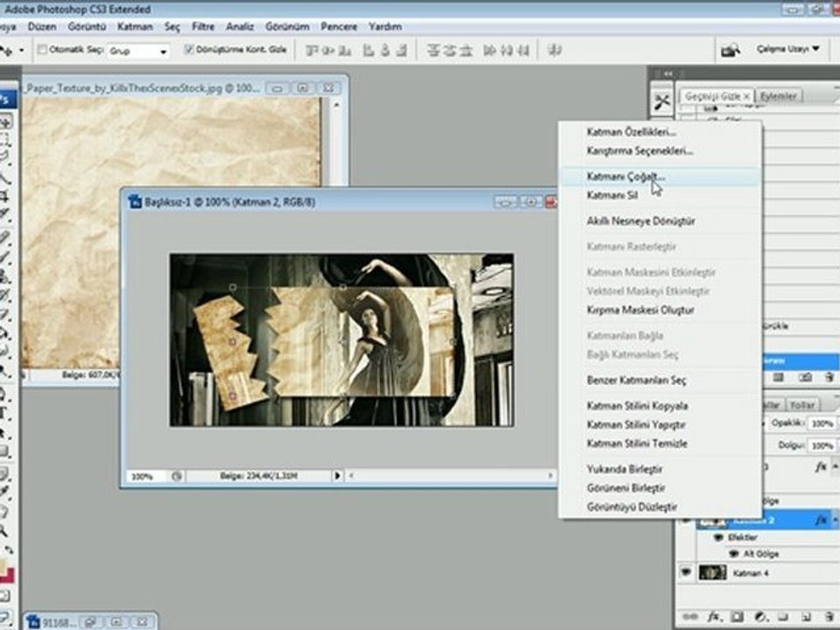Open the Çalışma Uzayı workspace dropdown
Screen dimensions: 840x630
click(788, 49)
